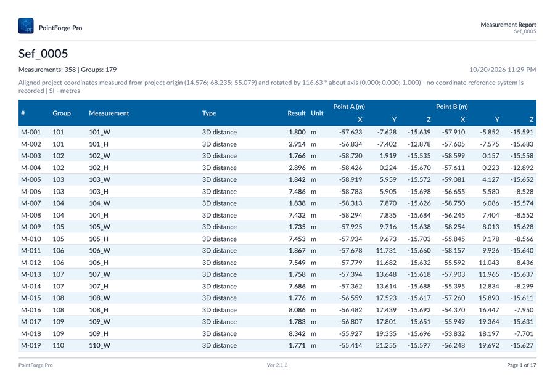Click result value 7.549
Image resolution: width=555 pixels, height=392 pixels.
[297, 263]
